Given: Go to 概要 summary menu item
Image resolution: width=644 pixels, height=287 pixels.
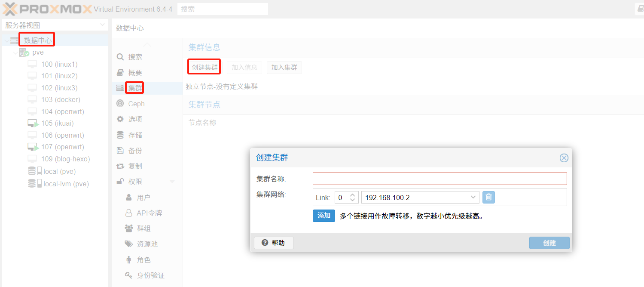Looking at the screenshot, I should tap(135, 73).
